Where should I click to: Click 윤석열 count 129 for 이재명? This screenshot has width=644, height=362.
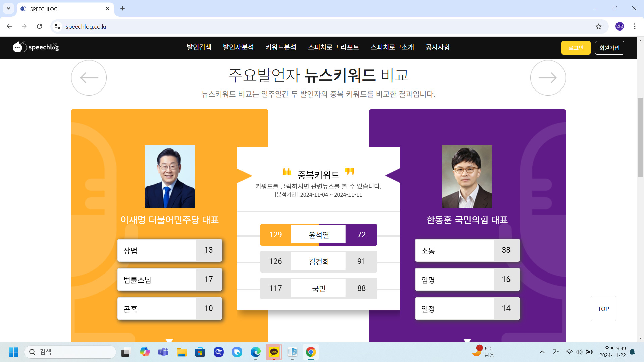click(276, 235)
